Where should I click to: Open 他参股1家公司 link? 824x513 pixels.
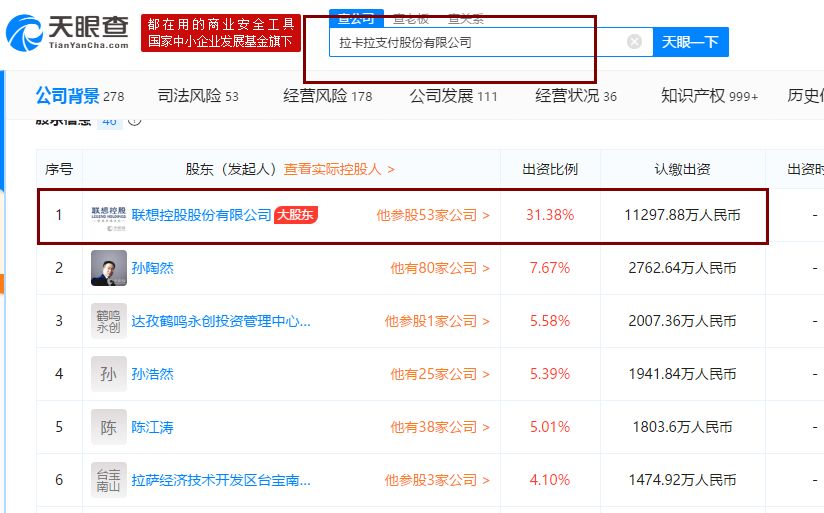point(437,321)
